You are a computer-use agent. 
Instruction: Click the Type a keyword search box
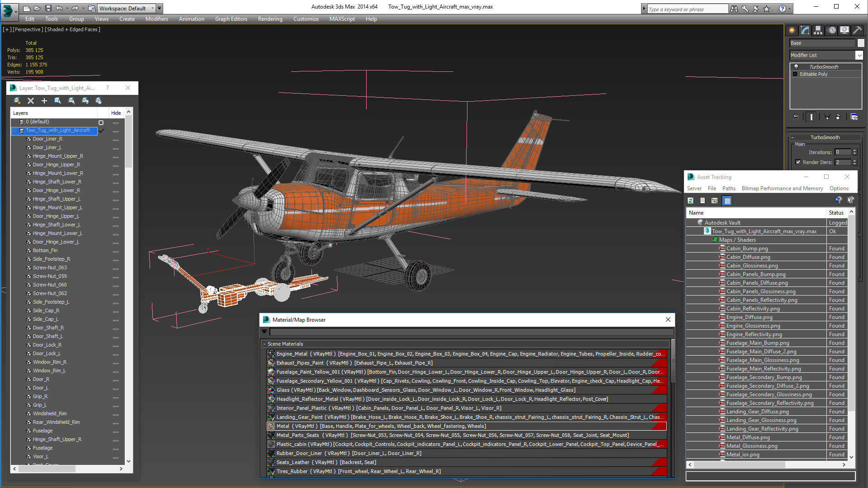687,9
